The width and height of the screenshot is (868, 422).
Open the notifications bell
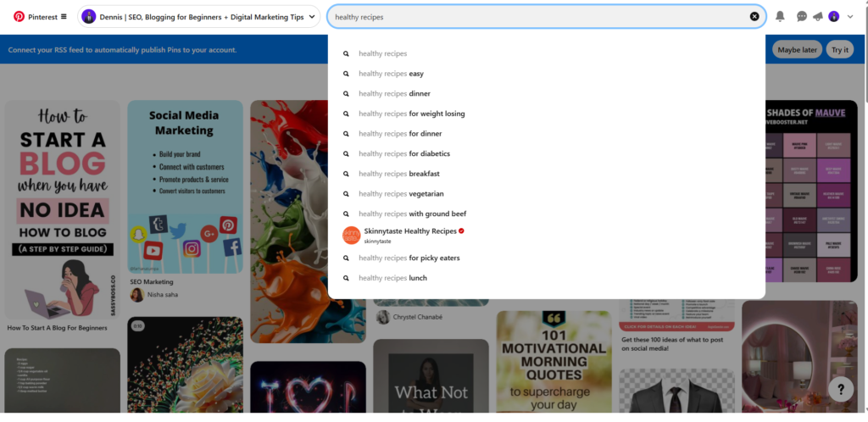point(780,17)
